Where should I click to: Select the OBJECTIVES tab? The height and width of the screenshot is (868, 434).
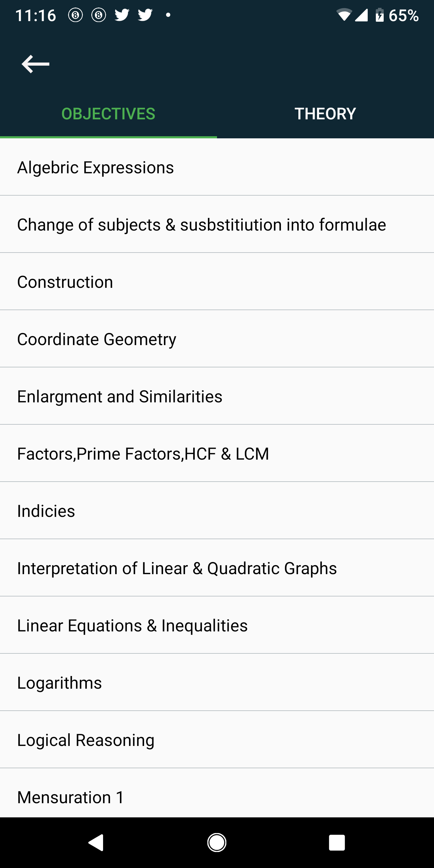[x=108, y=114]
